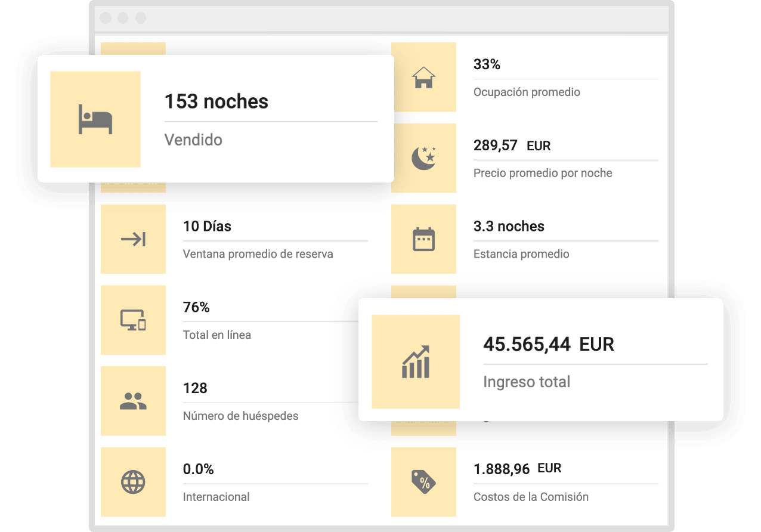
Task: Select the 76% online value
Action: [x=196, y=308]
